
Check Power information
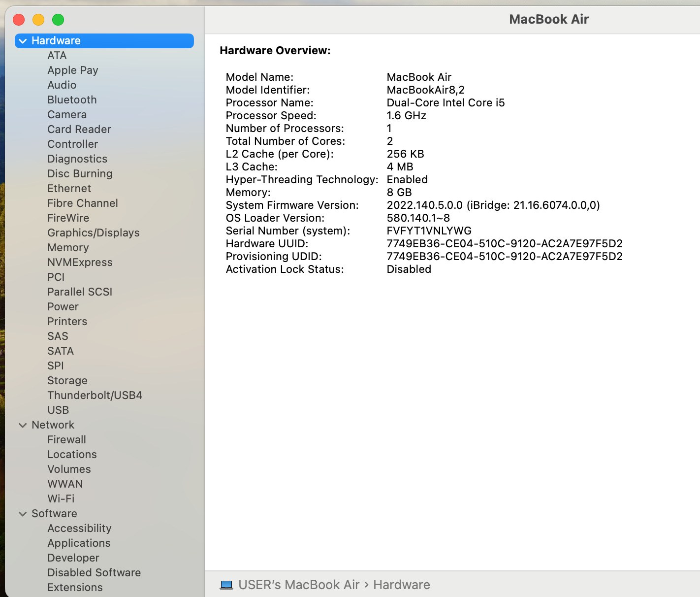pyautogui.click(x=63, y=306)
